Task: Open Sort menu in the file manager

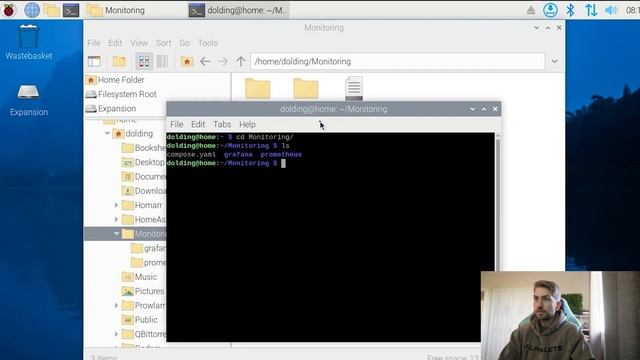Action: pos(163,43)
